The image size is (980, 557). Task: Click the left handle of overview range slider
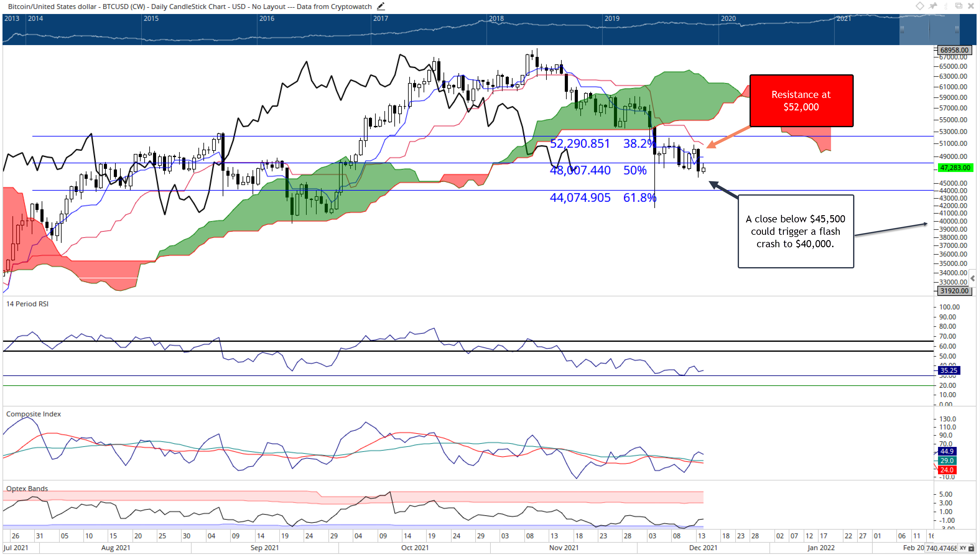[x=902, y=30]
